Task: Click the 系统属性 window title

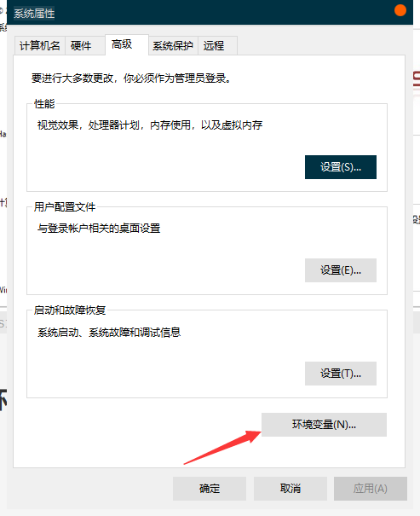Action: click(x=34, y=14)
